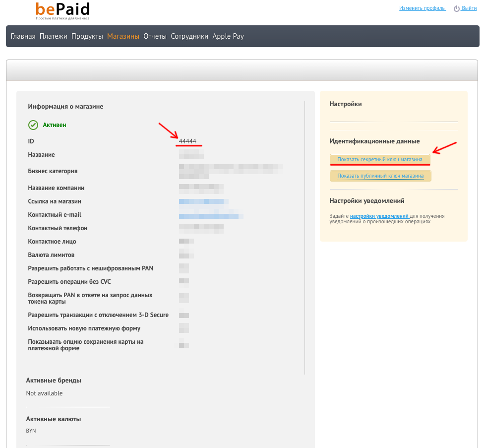The image size is (485, 448).
Task: Click the blurred Контактный e-mail link
Action: coord(211,215)
